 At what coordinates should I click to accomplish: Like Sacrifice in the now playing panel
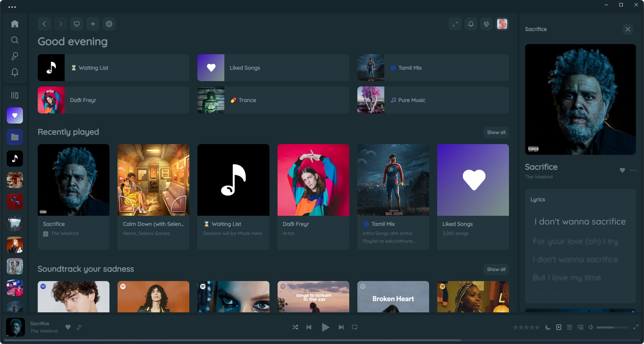click(622, 170)
